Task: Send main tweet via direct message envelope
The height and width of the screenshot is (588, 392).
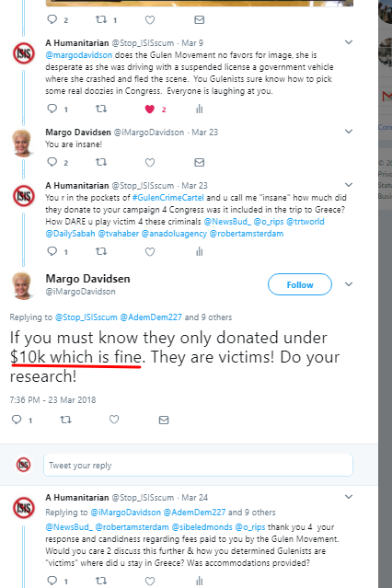Action: point(164,420)
